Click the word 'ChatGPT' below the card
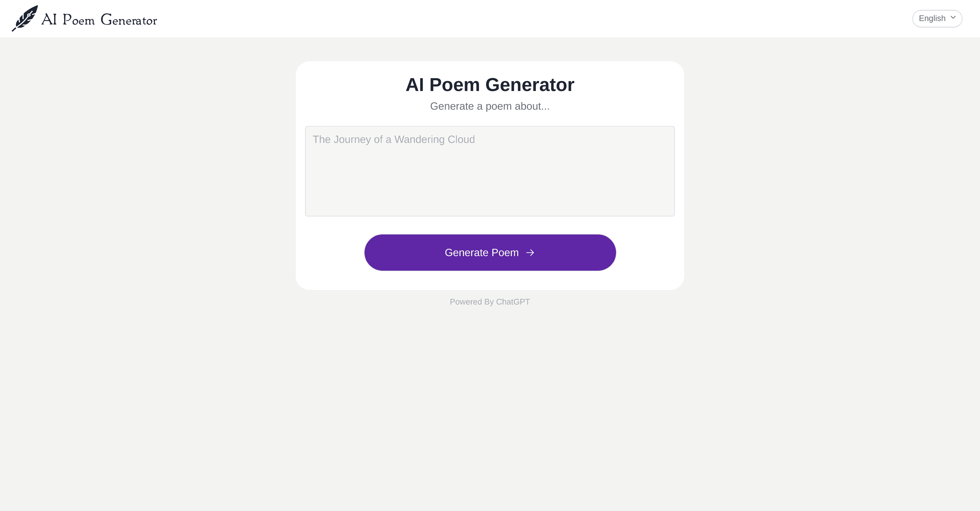Viewport: 980px width, 511px height. pos(512,302)
